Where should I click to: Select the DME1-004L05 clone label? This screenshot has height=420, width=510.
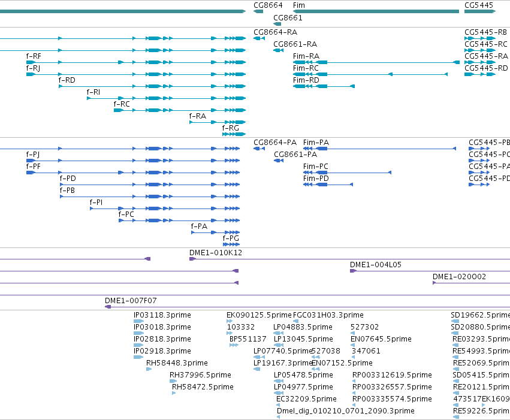coord(376,265)
